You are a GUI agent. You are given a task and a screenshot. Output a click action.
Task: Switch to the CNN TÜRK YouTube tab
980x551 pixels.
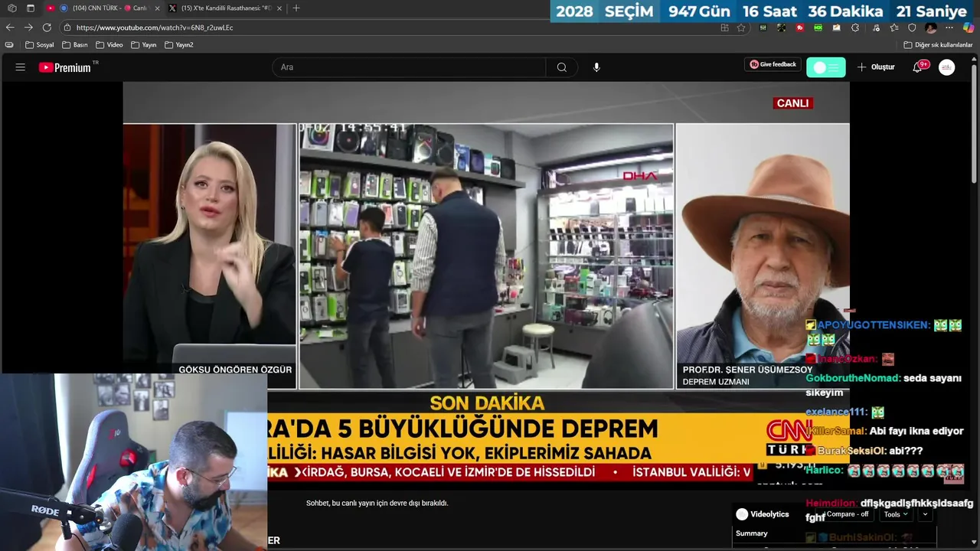(x=103, y=8)
